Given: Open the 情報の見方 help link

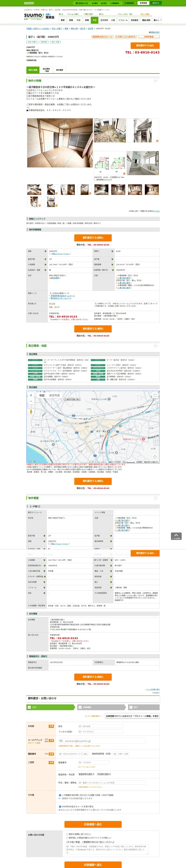Looking at the screenshot, I should click(x=155, y=32).
